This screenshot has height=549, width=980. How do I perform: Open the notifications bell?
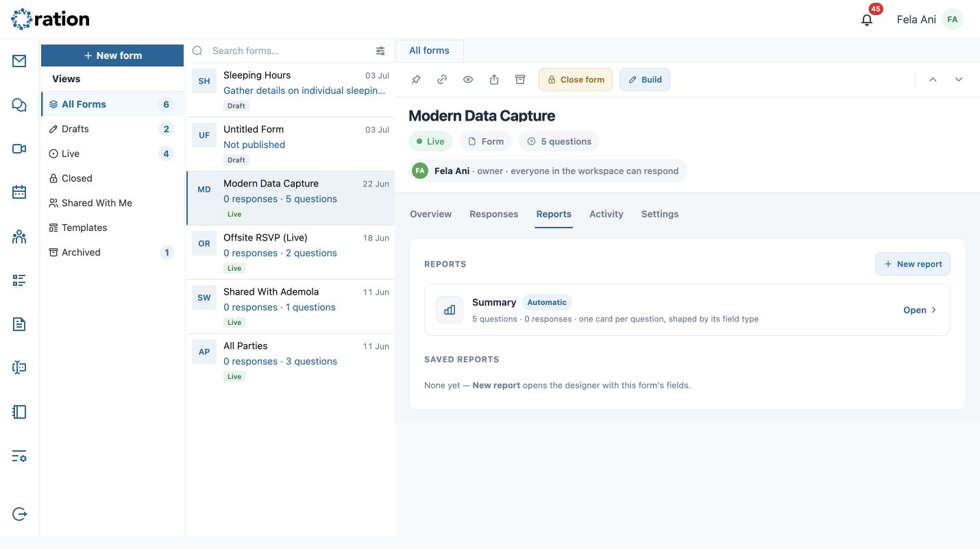coord(867,20)
